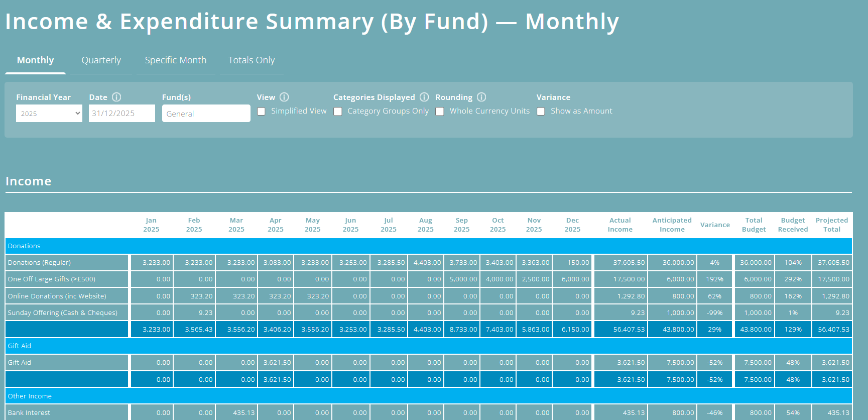Click the -99% variance cell
Screen dimensions: 868x420
pyautogui.click(x=715, y=313)
